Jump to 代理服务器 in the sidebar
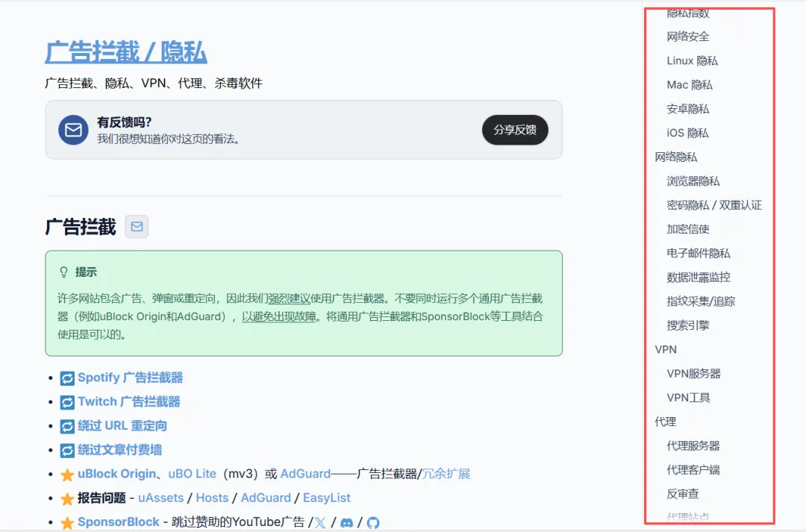This screenshot has height=532, width=806. tap(693, 446)
